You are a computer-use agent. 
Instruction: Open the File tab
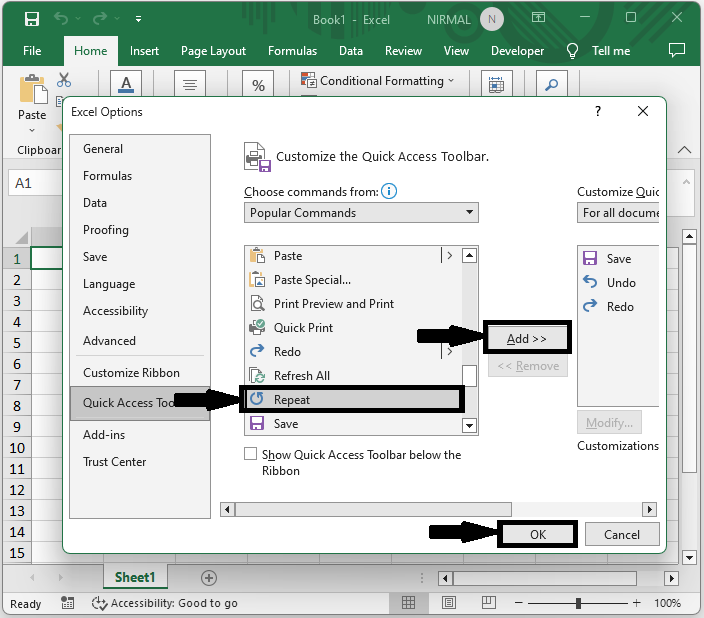(32, 51)
